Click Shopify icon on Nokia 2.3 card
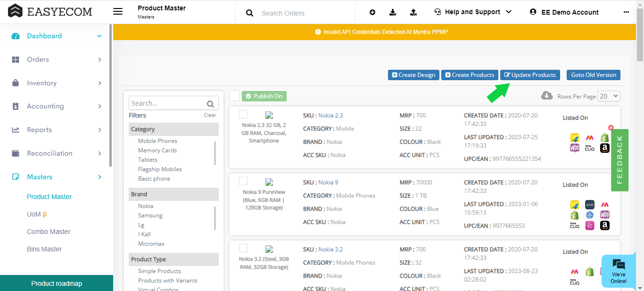644x291 pixels. tap(604, 138)
